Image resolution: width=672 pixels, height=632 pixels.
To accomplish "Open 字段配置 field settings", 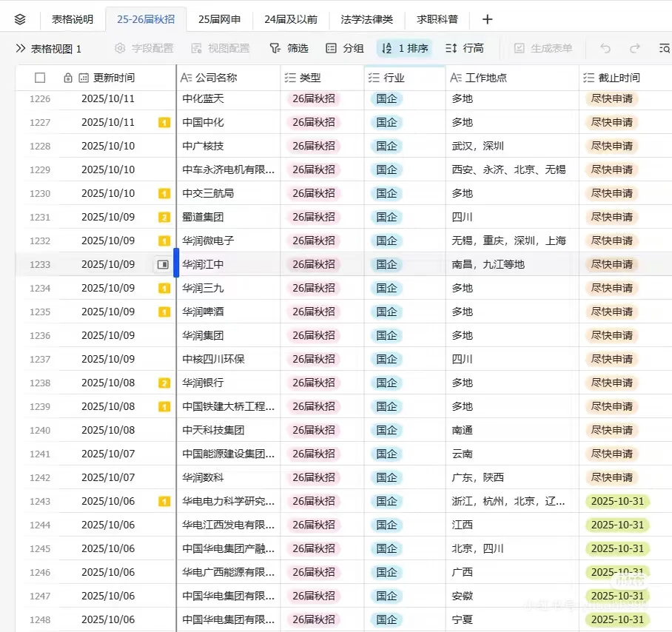I will click(144, 48).
